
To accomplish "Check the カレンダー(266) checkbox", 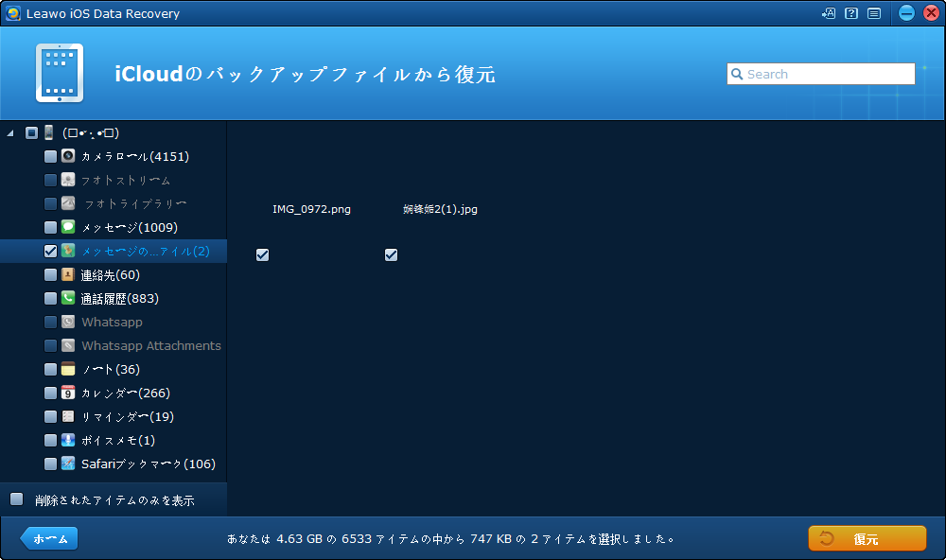I will [x=51, y=393].
